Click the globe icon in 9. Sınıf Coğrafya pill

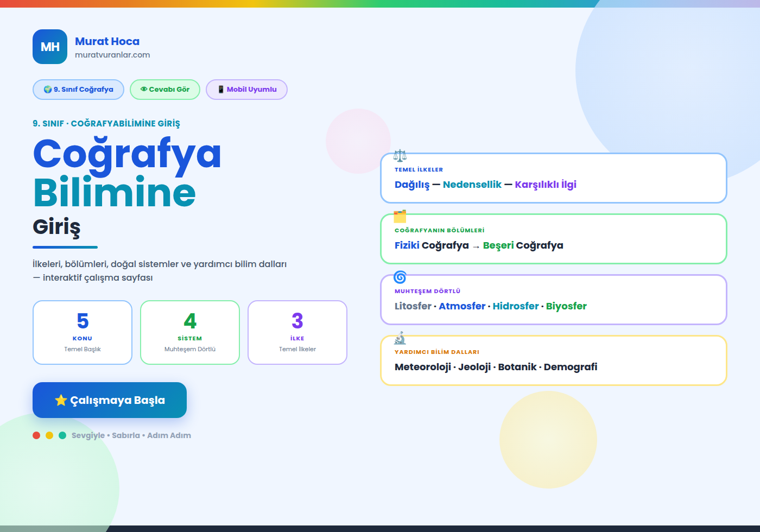click(48, 90)
